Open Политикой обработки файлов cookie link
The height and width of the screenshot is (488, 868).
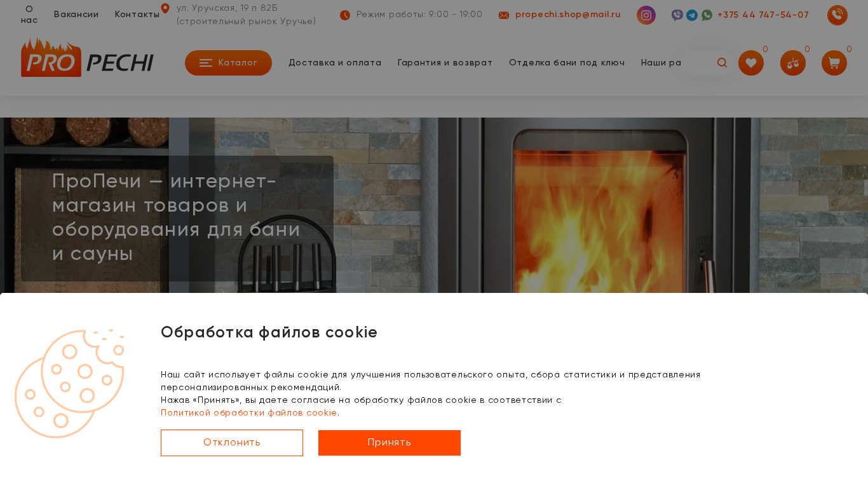point(249,413)
